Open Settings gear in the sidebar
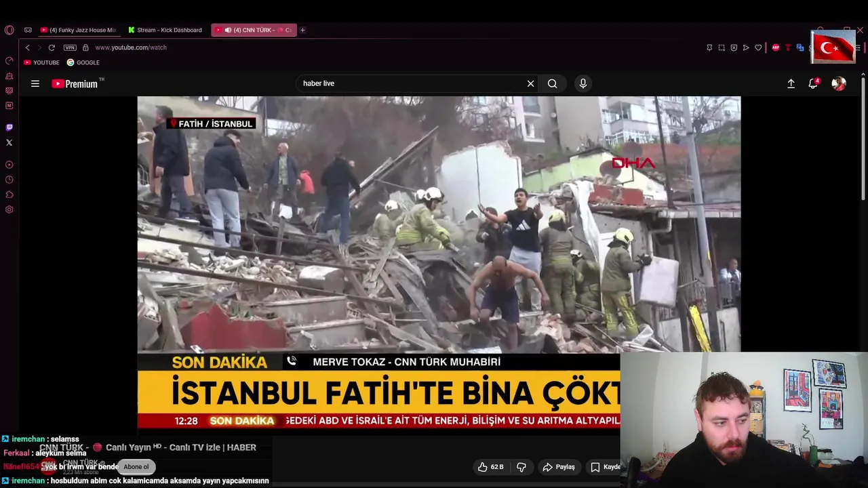The height and width of the screenshot is (488, 868). [9, 209]
